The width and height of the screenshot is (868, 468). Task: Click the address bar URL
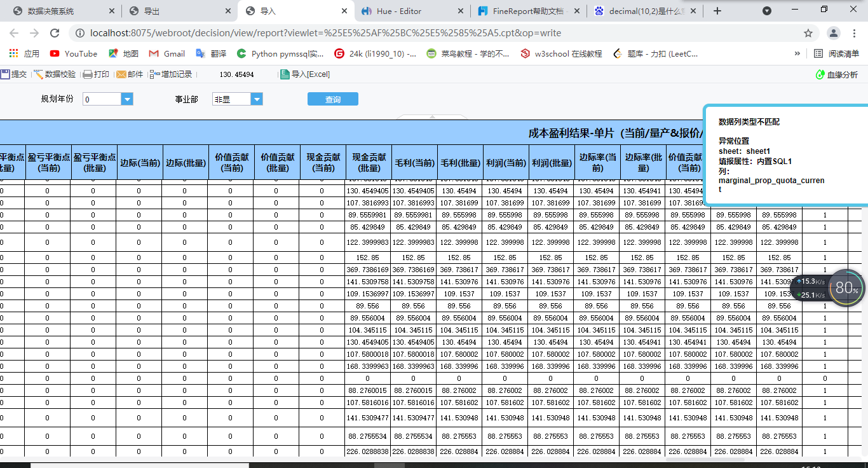point(326,33)
